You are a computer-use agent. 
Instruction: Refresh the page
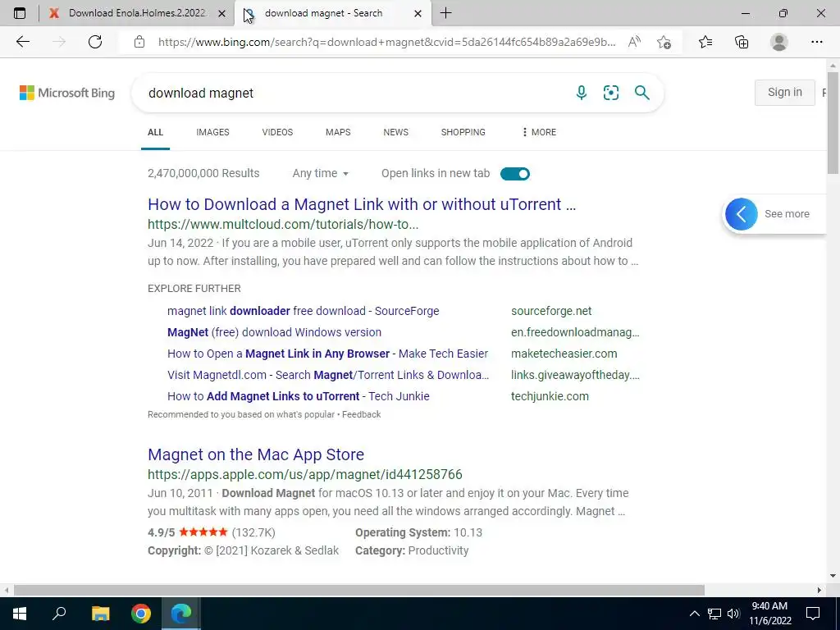(x=95, y=42)
